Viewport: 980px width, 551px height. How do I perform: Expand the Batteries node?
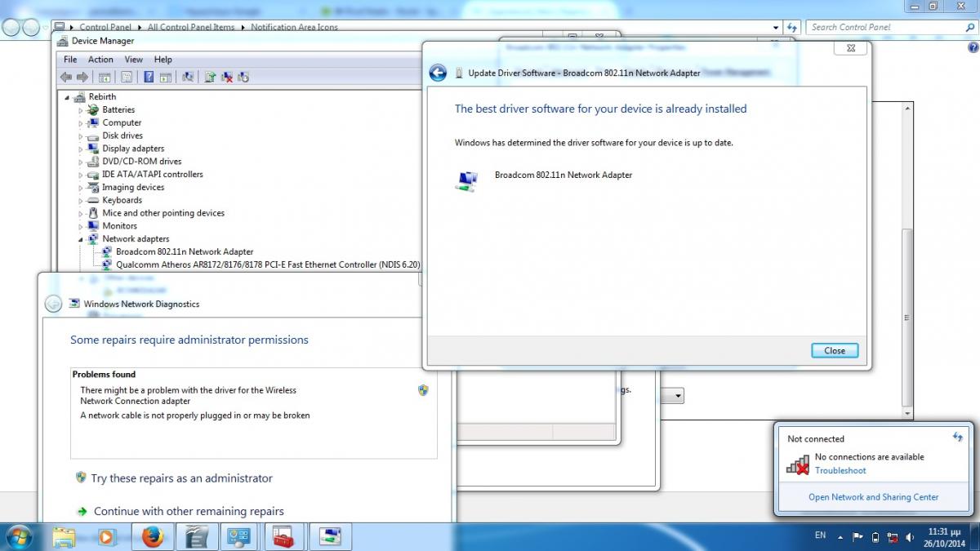click(x=81, y=110)
